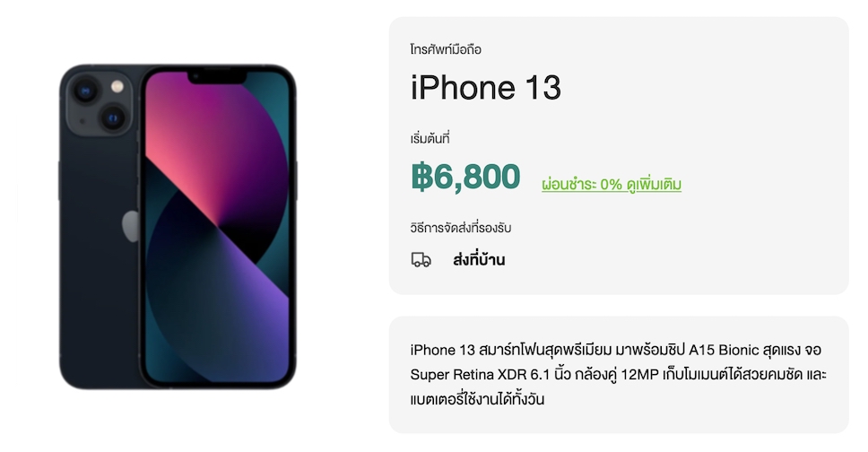Image resolution: width=868 pixels, height=452 pixels.
Task: Click the Super Retina XDR 6.1 text
Action: click(x=480, y=375)
